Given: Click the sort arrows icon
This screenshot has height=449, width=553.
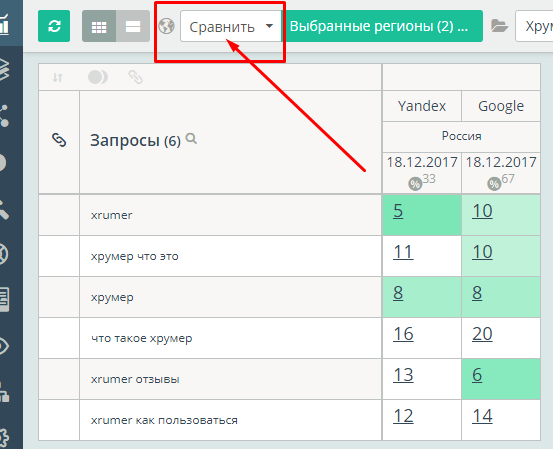Looking at the screenshot, I should tap(57, 77).
